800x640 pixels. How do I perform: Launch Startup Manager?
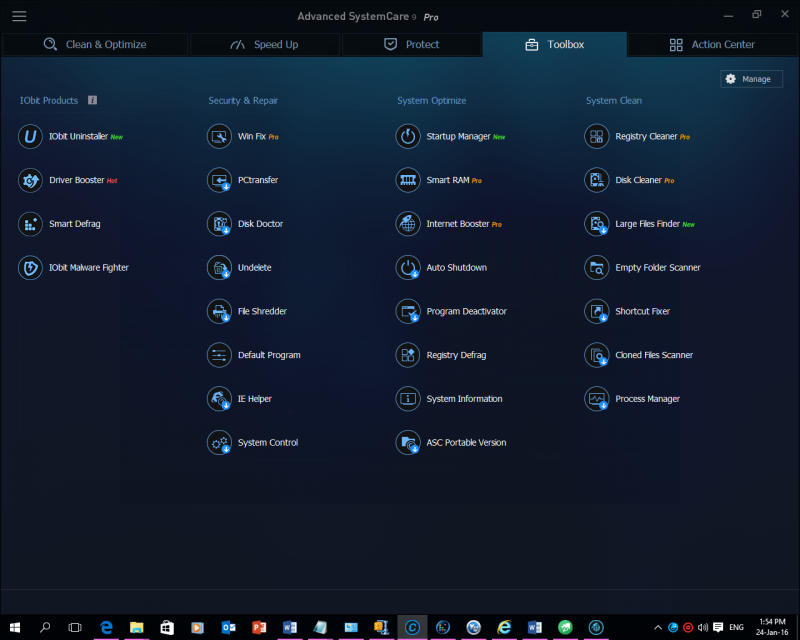click(451, 137)
